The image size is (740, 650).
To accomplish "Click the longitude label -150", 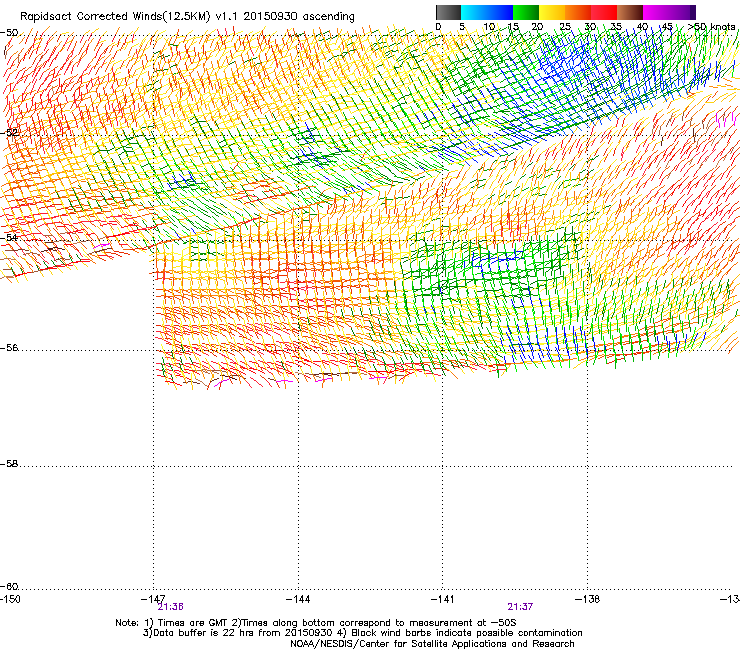I will pos(10,599).
